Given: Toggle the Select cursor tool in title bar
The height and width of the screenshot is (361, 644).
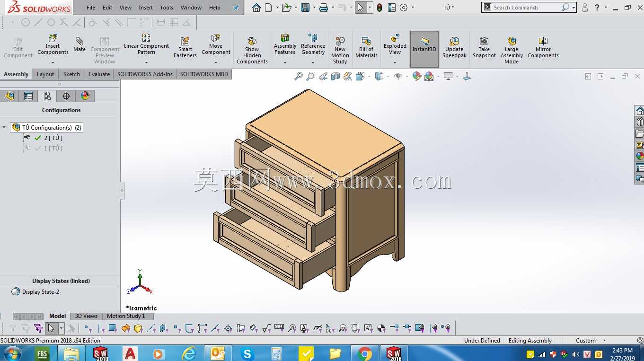Looking at the screenshot, I should point(361,8).
